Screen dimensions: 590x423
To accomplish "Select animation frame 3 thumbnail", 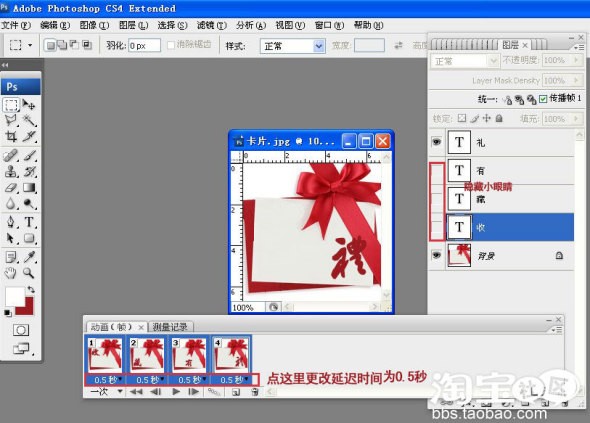I will tap(189, 354).
